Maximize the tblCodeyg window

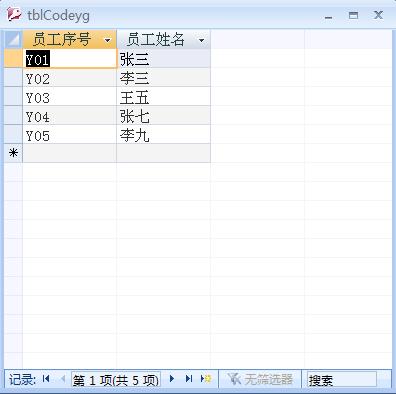(x=353, y=15)
